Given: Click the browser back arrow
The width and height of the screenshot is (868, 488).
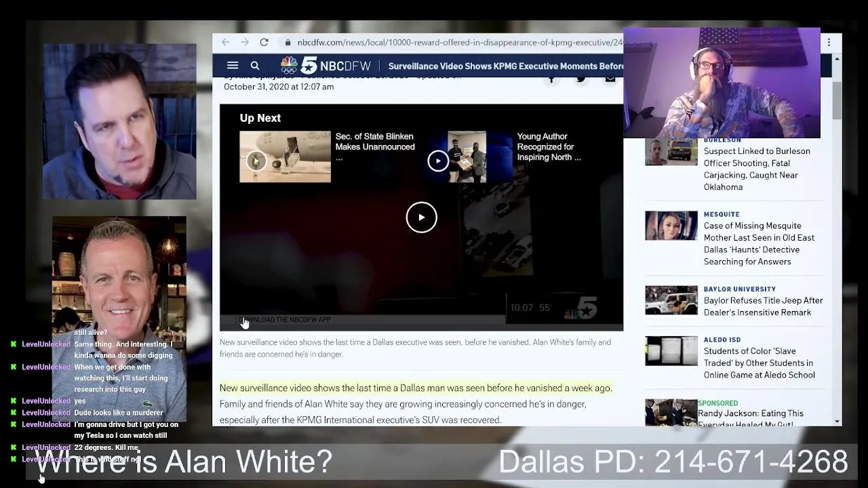Looking at the screenshot, I should [x=226, y=42].
